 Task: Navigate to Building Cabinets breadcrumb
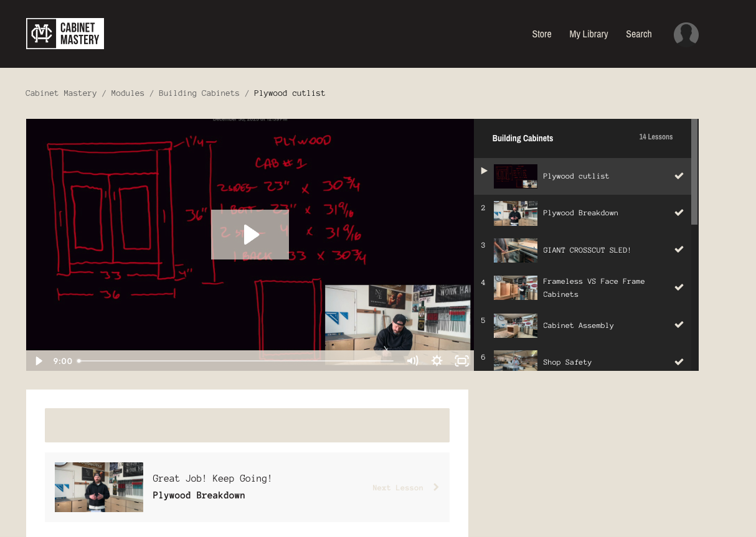pyautogui.click(x=199, y=93)
